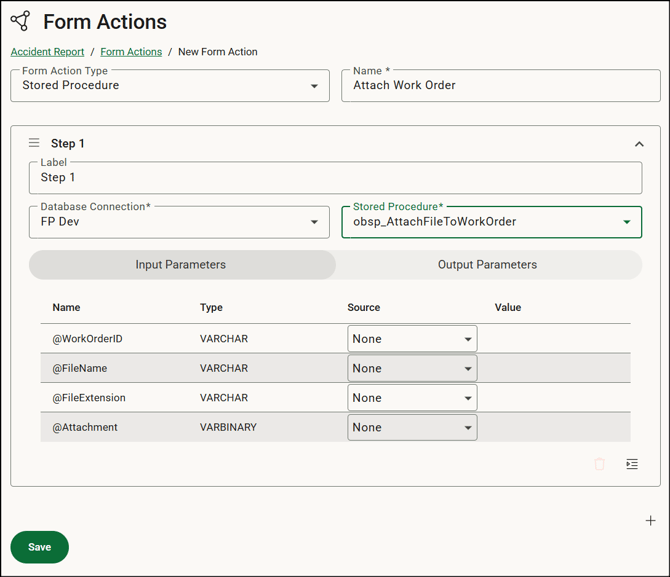This screenshot has width=670, height=577.
Task: Switch to the Input Parameters tab
Action: pos(181,265)
